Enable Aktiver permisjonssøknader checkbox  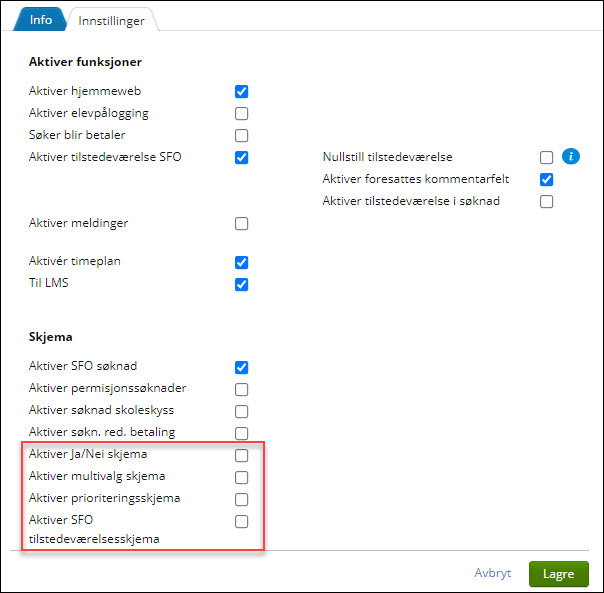[241, 389]
